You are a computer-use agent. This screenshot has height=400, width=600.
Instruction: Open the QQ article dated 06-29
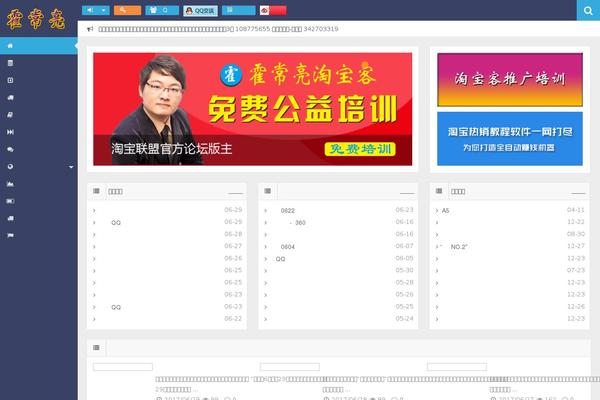pyautogui.click(x=167, y=222)
